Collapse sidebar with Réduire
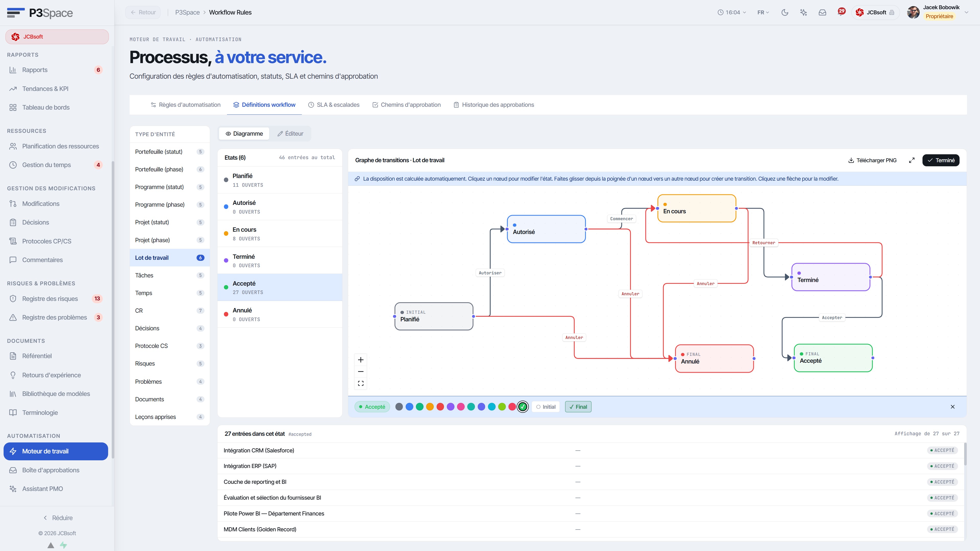Image resolution: width=980 pixels, height=551 pixels. [x=58, y=518]
